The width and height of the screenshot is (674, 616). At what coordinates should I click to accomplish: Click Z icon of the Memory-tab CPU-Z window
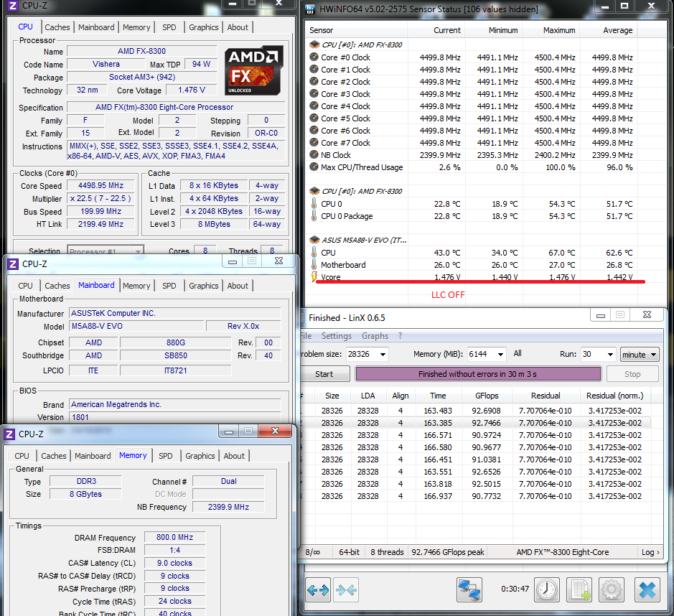[9, 434]
